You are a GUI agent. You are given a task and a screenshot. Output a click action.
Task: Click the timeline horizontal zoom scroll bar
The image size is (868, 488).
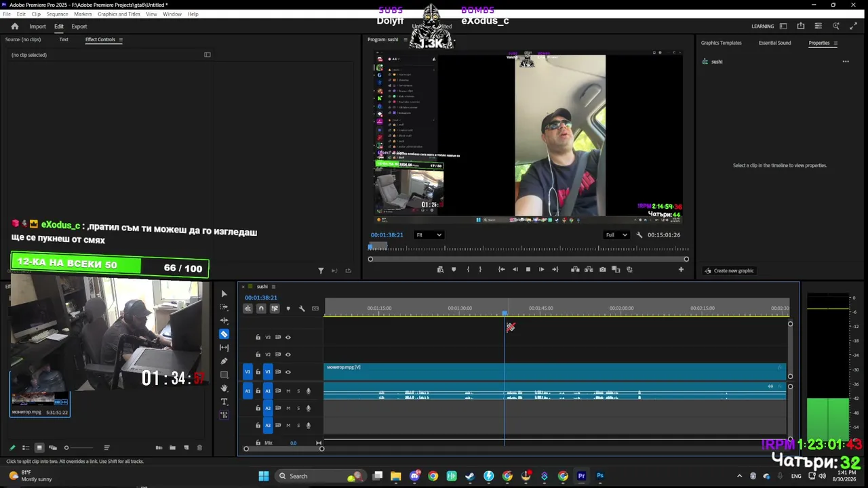coord(283,449)
